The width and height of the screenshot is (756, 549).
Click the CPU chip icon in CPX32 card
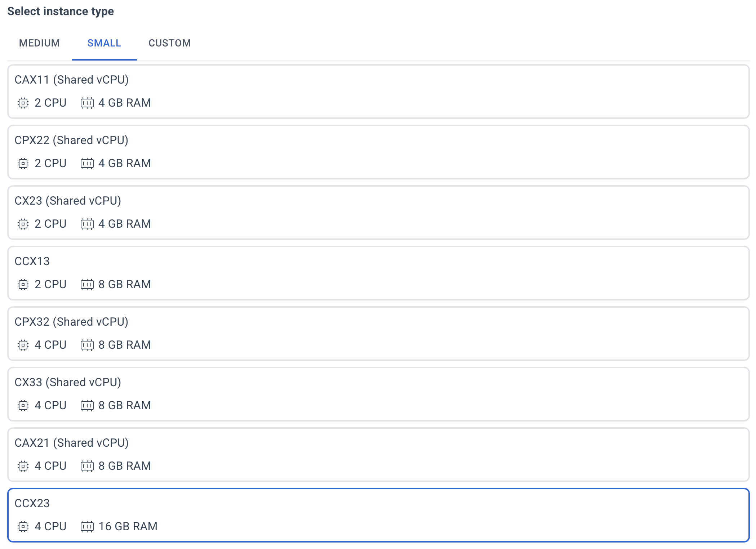point(23,345)
